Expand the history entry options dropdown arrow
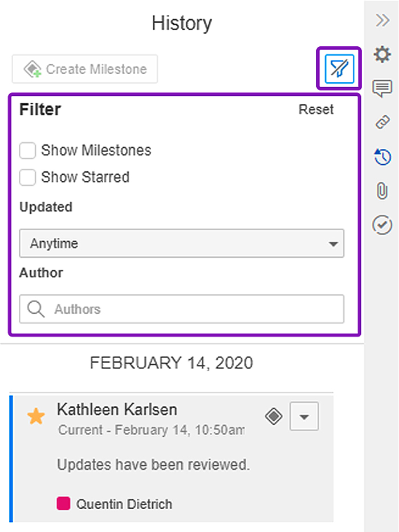This screenshot has width=399, height=532. (304, 417)
